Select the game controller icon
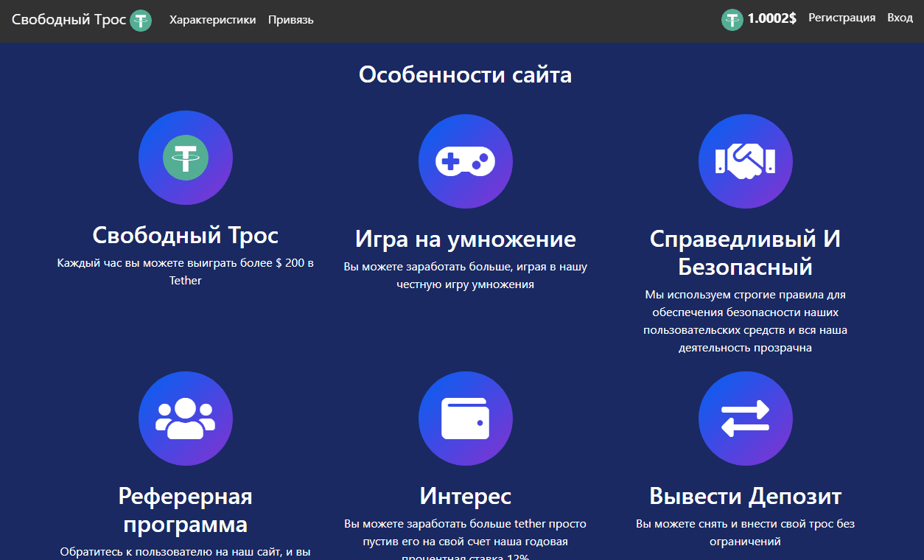 (465, 161)
